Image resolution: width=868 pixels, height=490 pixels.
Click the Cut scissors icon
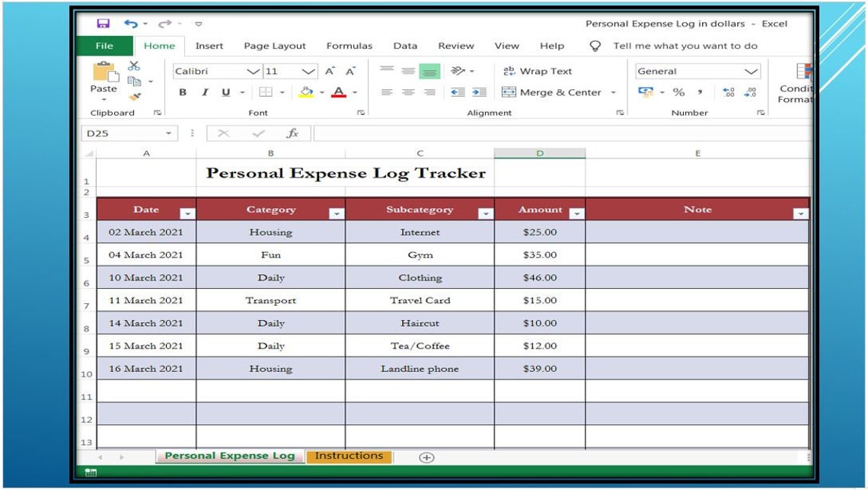pos(134,65)
